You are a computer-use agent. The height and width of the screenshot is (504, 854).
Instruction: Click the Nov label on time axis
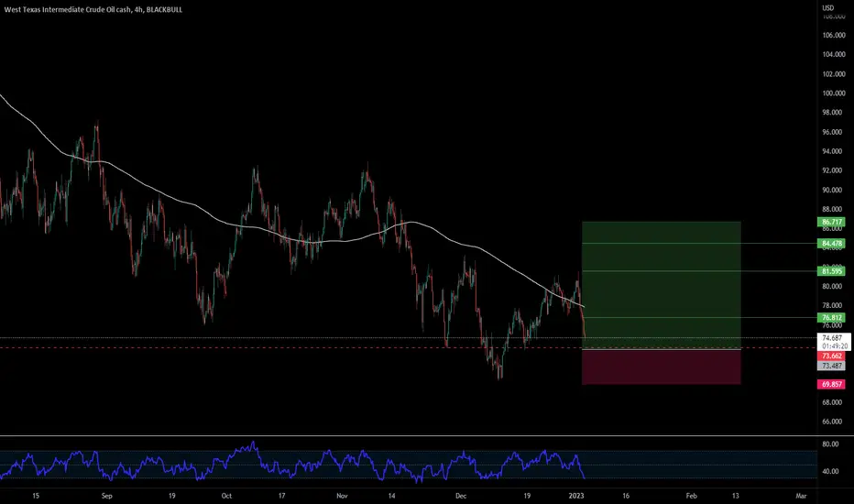(x=342, y=496)
